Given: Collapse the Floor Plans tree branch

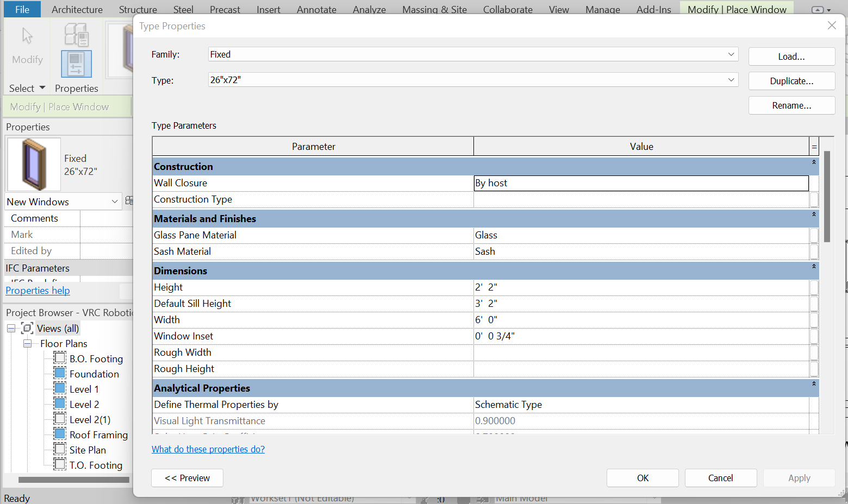Looking at the screenshot, I should pos(27,344).
